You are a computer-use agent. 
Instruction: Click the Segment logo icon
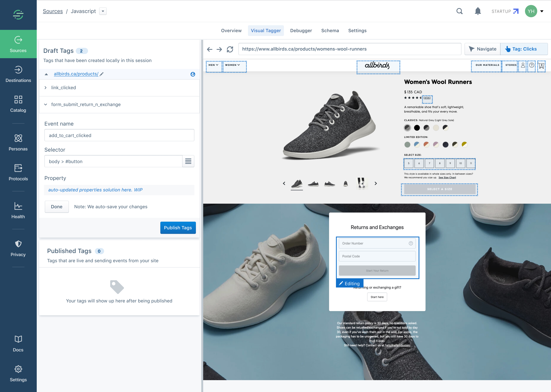tap(18, 15)
